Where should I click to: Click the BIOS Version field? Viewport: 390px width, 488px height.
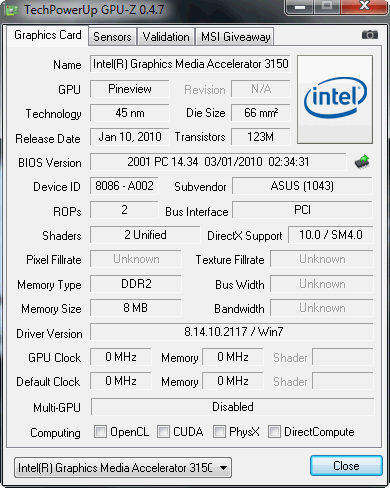(x=218, y=162)
